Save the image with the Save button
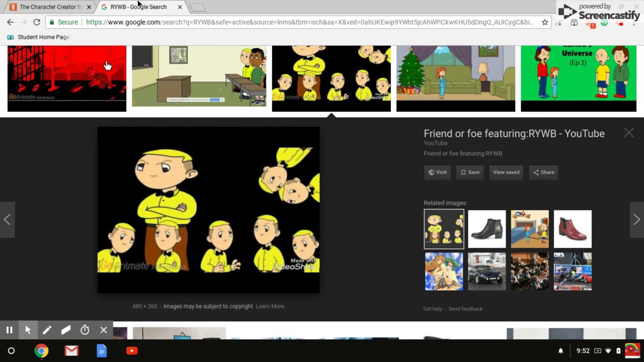This screenshot has height=362, width=644. (x=470, y=172)
